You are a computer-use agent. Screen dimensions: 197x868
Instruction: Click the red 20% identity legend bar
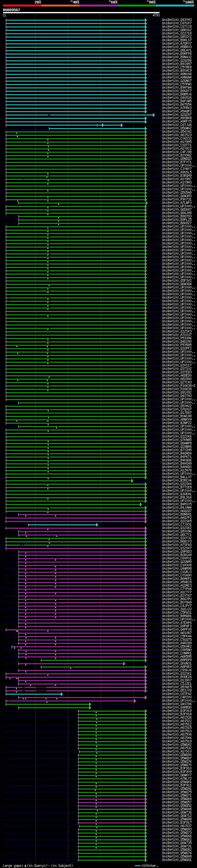(x=22, y=6)
